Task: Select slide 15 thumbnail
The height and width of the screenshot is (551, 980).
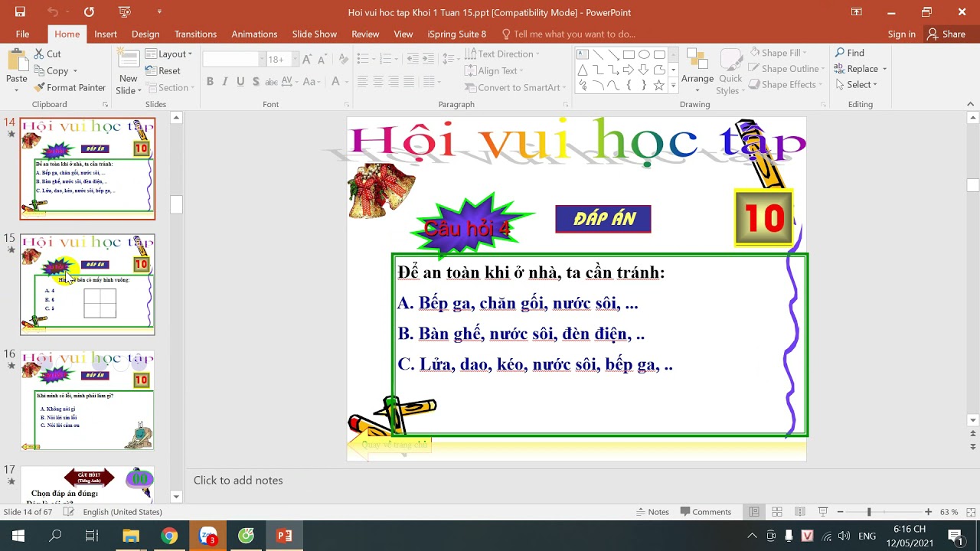Action: click(87, 285)
